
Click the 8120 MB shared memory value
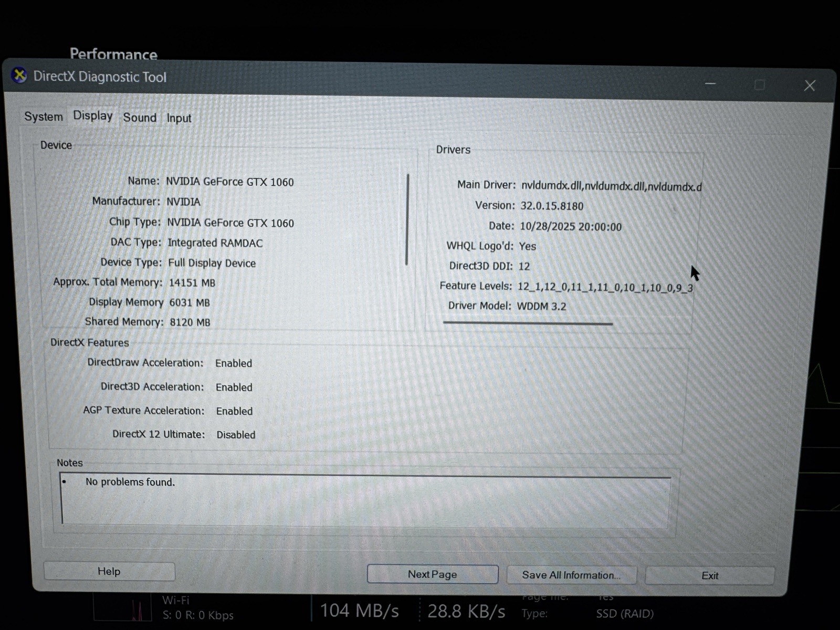pyautogui.click(x=190, y=322)
